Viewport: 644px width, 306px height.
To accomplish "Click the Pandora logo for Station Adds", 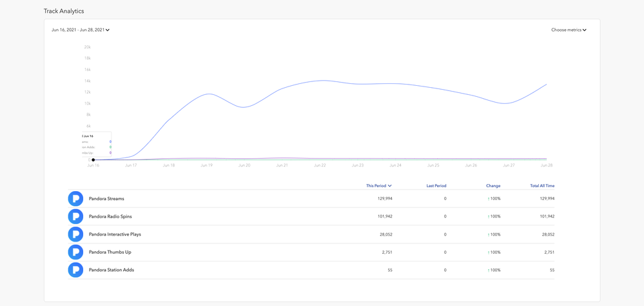I will (75, 270).
